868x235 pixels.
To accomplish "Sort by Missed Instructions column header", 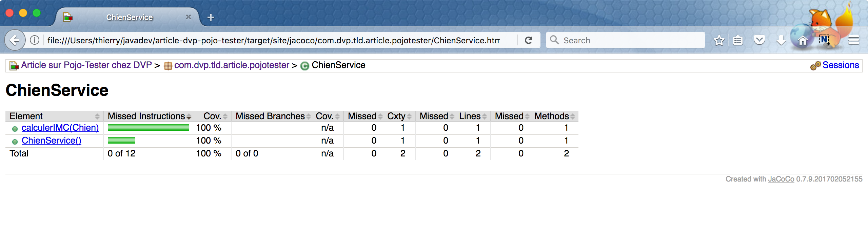I will [x=146, y=116].
